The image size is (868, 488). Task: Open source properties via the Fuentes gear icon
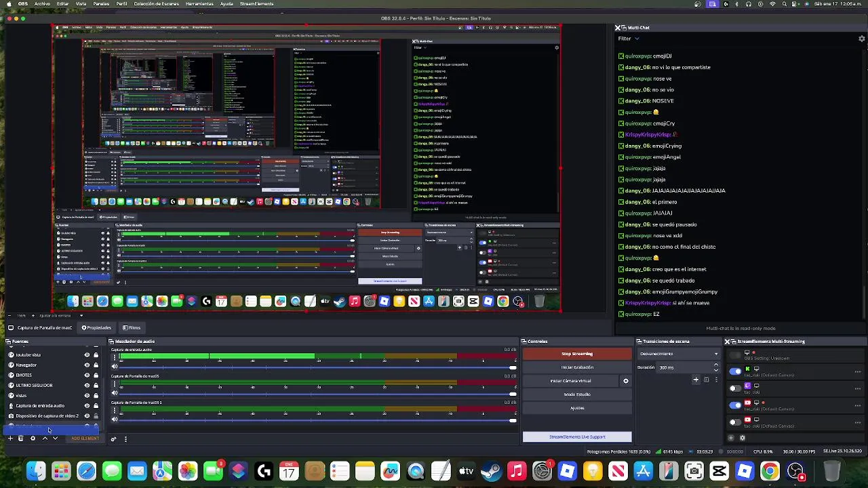click(x=33, y=439)
